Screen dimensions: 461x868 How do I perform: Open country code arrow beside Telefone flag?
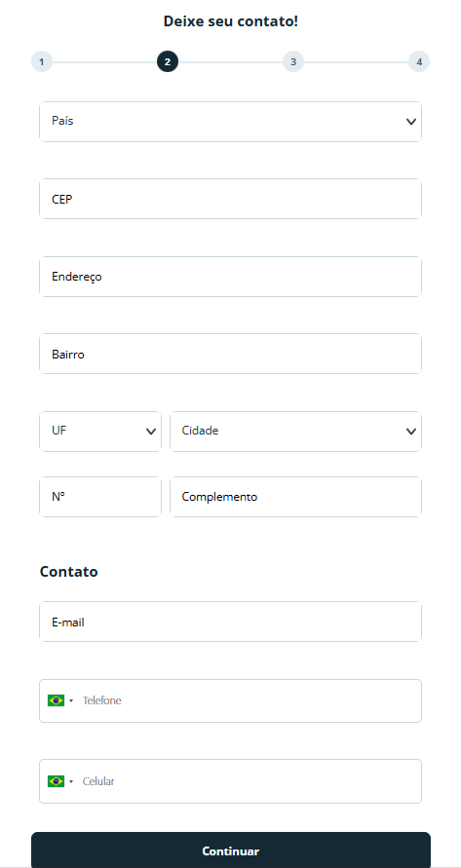[x=71, y=700]
